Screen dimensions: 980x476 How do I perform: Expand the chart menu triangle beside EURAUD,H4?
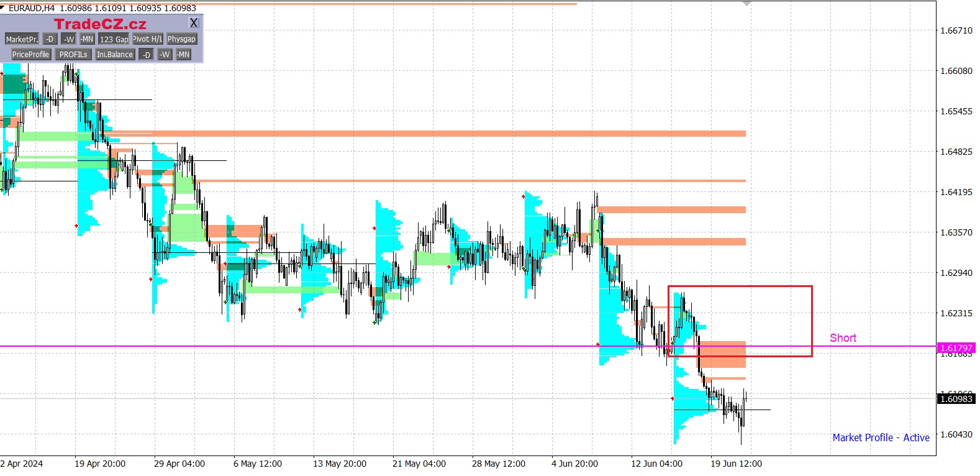click(x=3, y=7)
